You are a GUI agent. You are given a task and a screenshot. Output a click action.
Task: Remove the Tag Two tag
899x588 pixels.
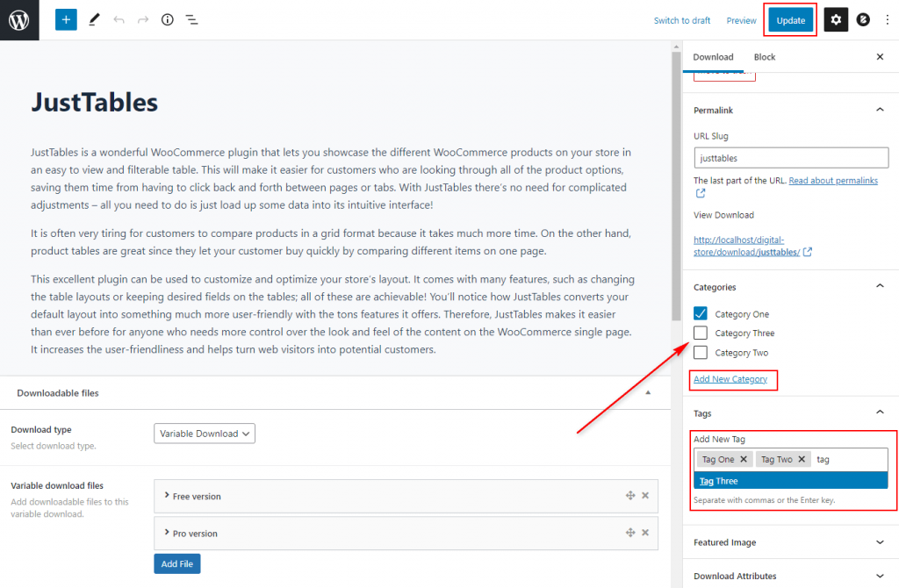tap(802, 459)
